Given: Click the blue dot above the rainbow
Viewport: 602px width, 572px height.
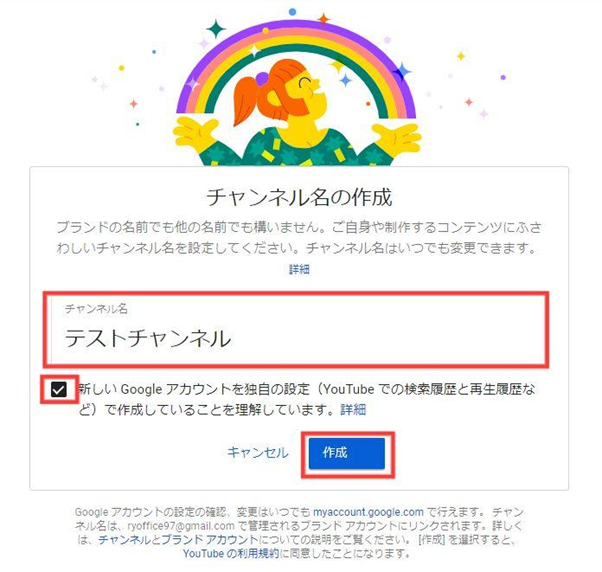Looking at the screenshot, I should click(x=293, y=12).
